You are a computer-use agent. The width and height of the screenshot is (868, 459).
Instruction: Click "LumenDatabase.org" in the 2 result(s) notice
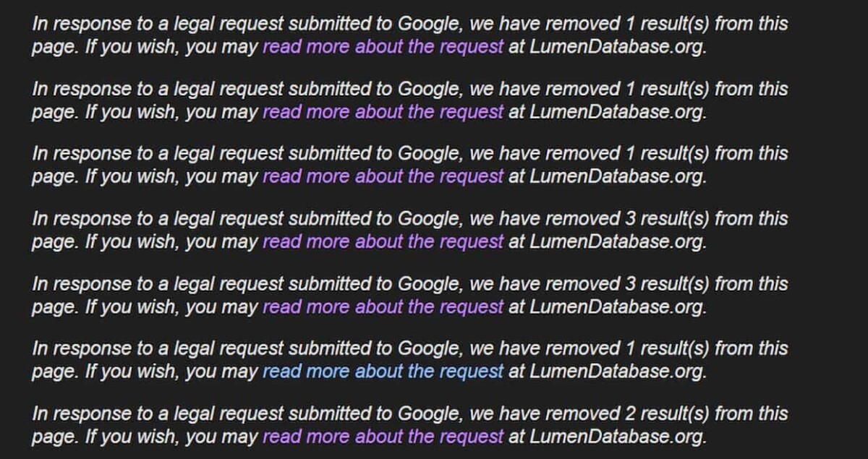[x=617, y=437]
